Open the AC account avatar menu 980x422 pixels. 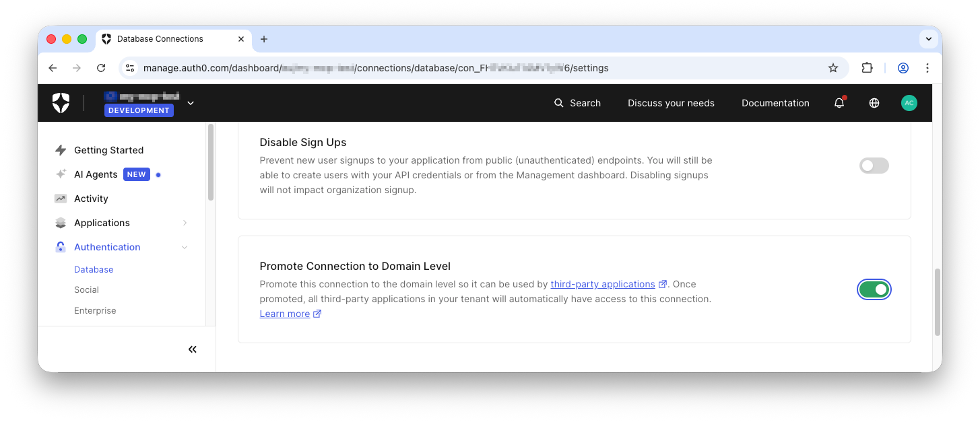click(909, 103)
